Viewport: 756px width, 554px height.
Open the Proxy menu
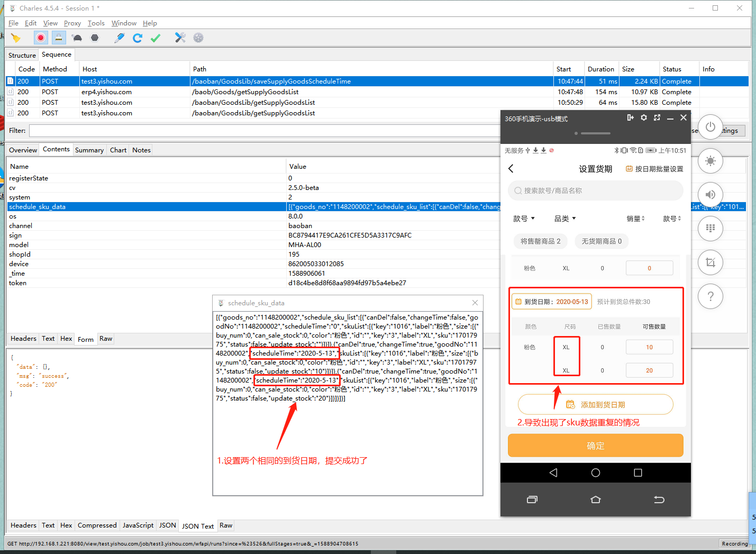(x=72, y=23)
